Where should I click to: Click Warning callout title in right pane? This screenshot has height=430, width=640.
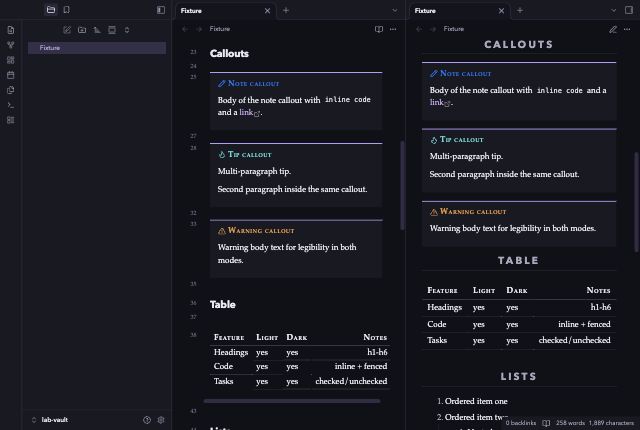[473, 212]
